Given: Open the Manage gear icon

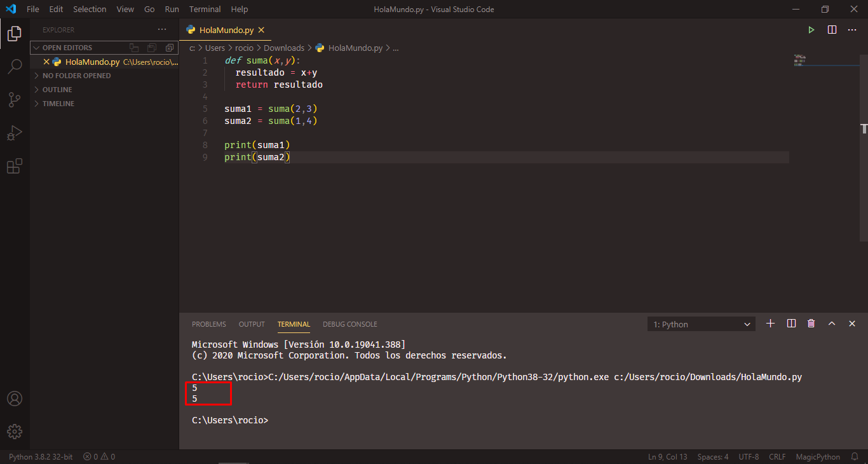Looking at the screenshot, I should pyautogui.click(x=15, y=432).
